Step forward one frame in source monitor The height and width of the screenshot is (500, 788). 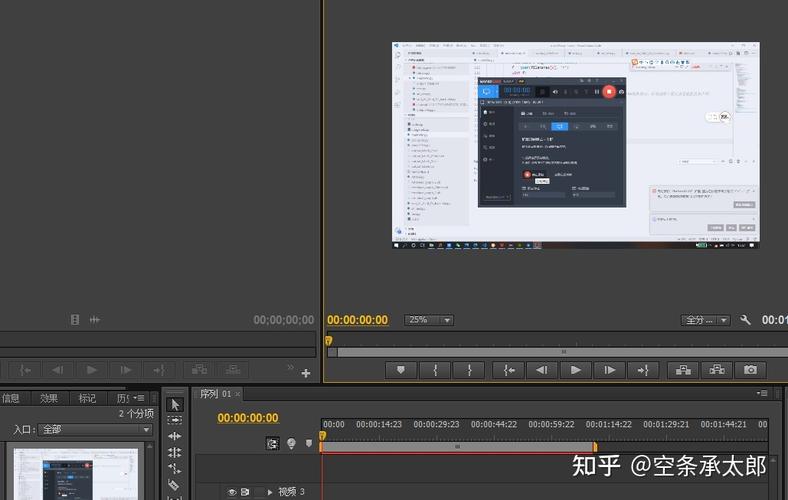[125, 370]
